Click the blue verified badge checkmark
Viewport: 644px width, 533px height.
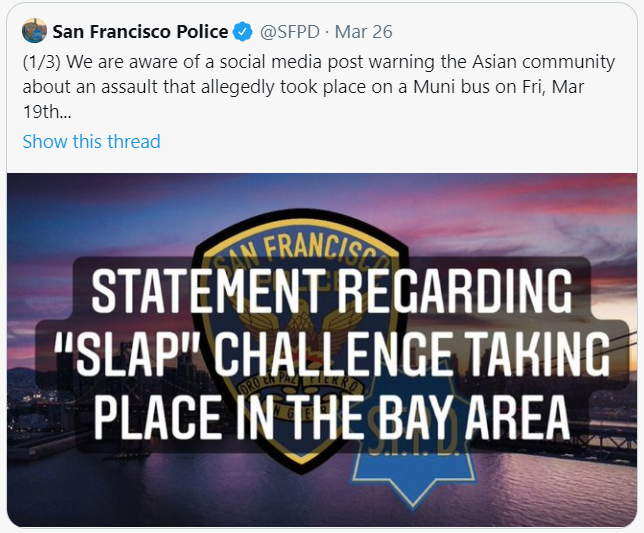tap(243, 32)
